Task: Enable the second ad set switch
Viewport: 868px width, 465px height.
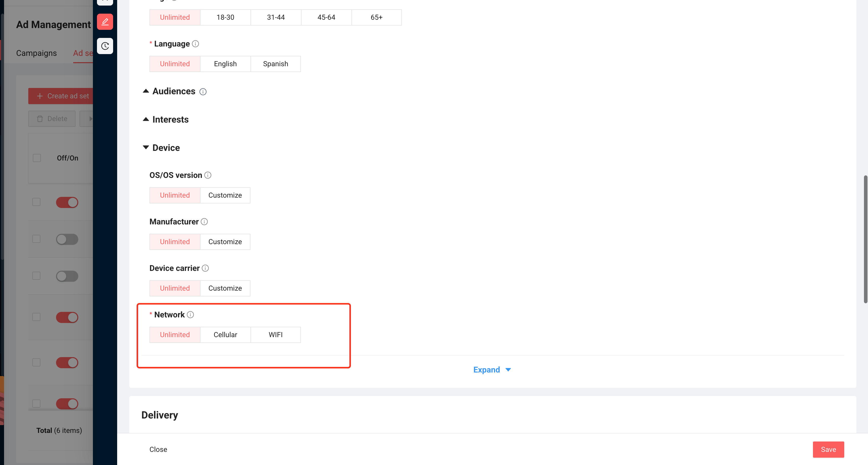Action: 67,239
